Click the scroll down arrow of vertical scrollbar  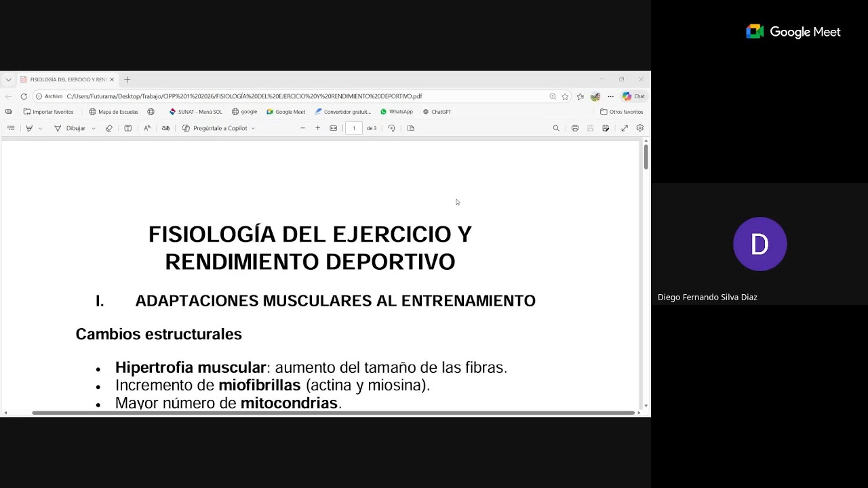(646, 405)
